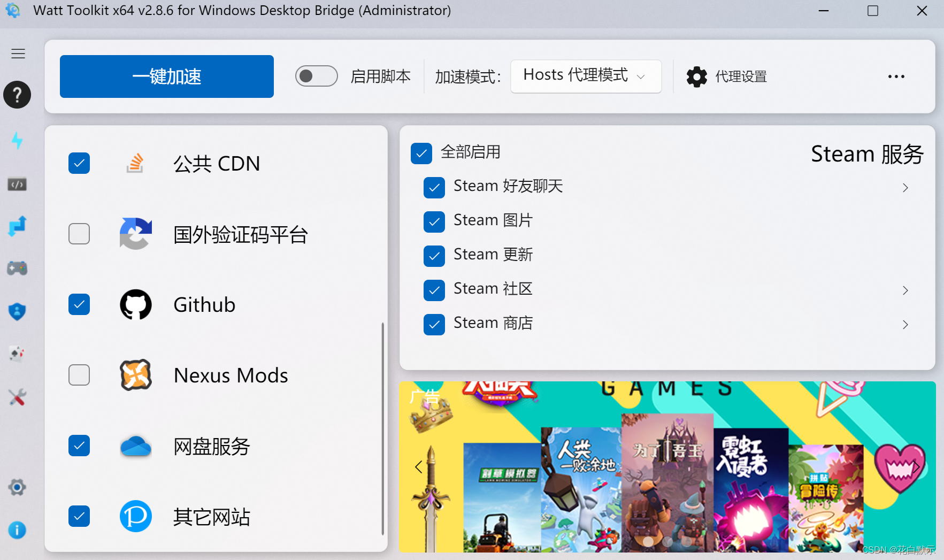
Task: Click the 人类一败涂地 game thumbnail
Action: click(581, 489)
